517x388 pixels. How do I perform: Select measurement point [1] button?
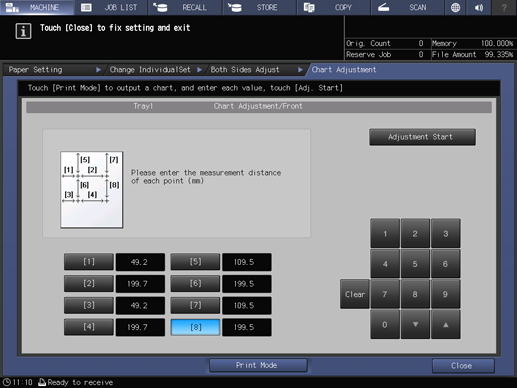tap(89, 262)
